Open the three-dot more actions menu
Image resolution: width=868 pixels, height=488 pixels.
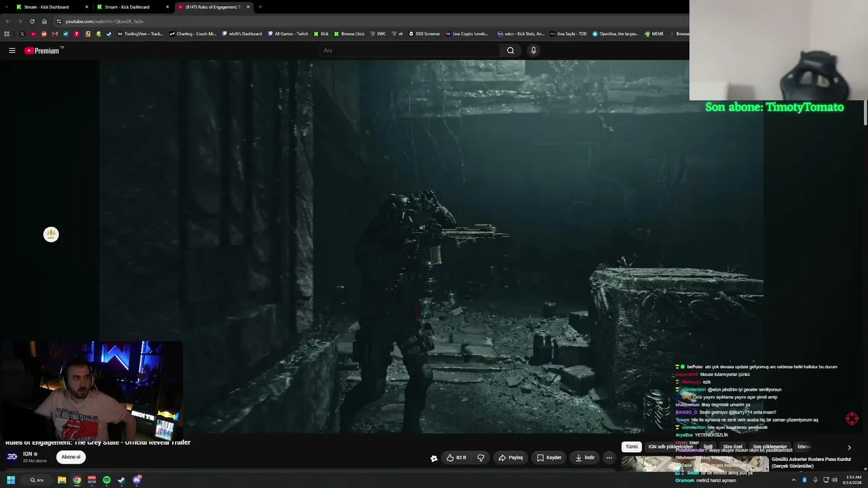609,457
